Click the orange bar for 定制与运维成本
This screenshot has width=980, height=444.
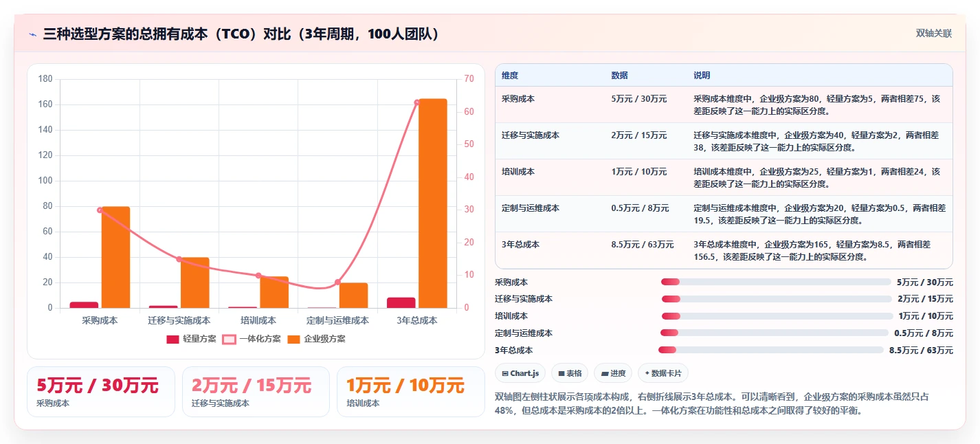pos(354,296)
